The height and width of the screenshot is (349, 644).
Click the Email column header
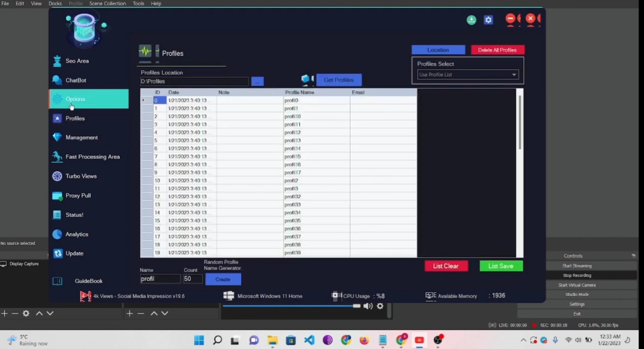tap(383, 92)
